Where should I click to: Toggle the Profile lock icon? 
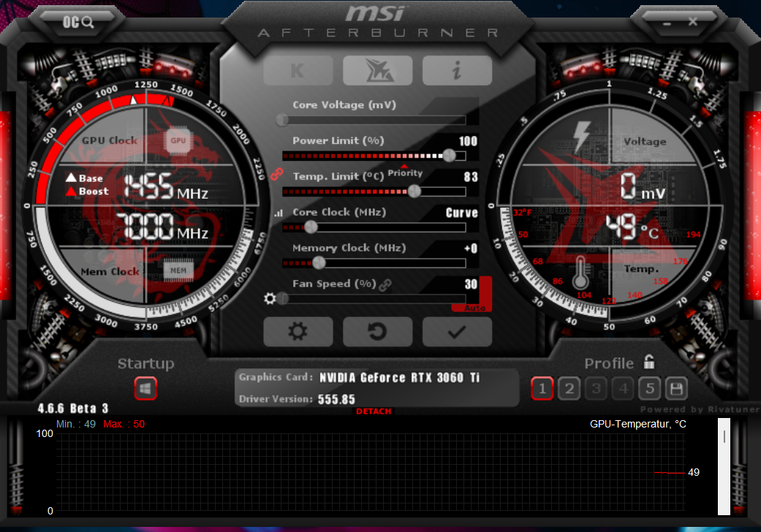[649, 362]
